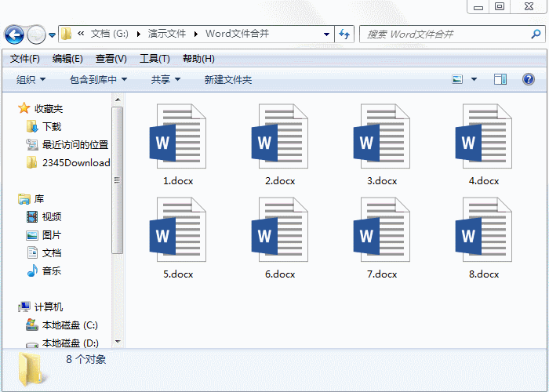Click the 8.docx file name label
The height and width of the screenshot is (392, 549).
pos(484,274)
